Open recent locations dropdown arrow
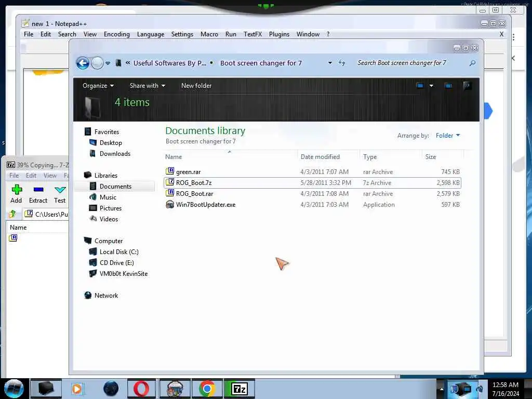 click(x=108, y=63)
